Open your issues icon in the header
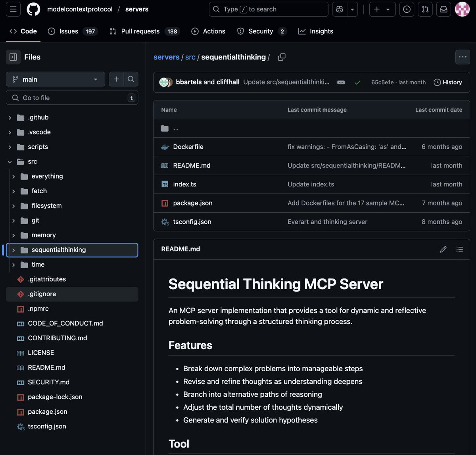 tap(407, 9)
